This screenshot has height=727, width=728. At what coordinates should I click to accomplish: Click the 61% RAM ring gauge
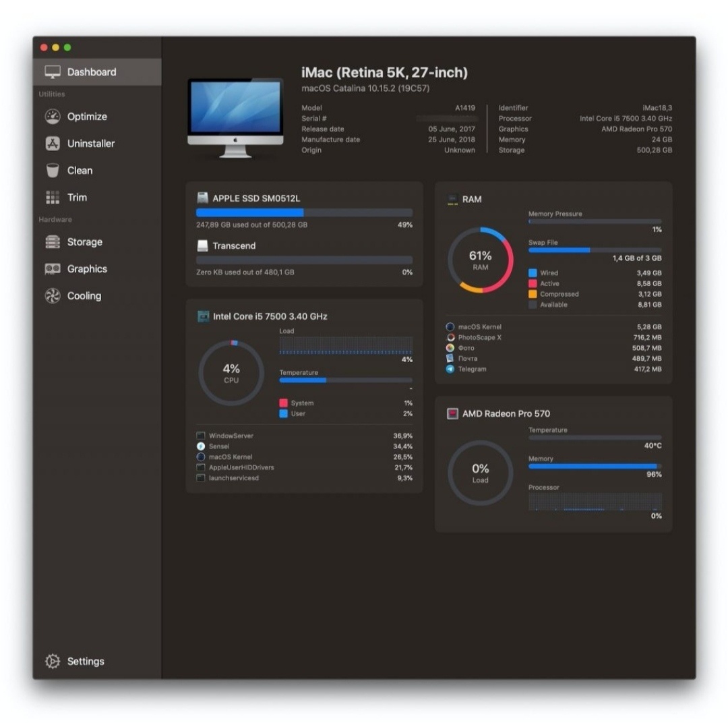tap(481, 260)
